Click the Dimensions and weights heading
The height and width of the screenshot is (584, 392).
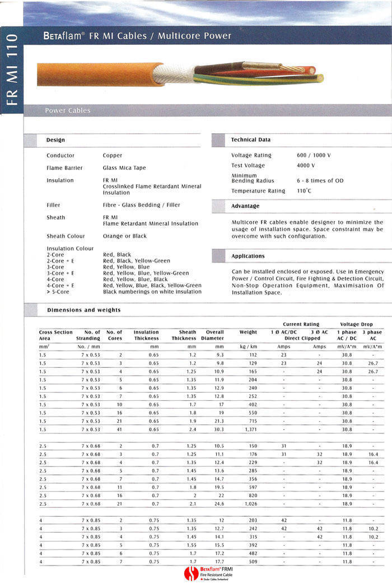(x=83, y=310)
